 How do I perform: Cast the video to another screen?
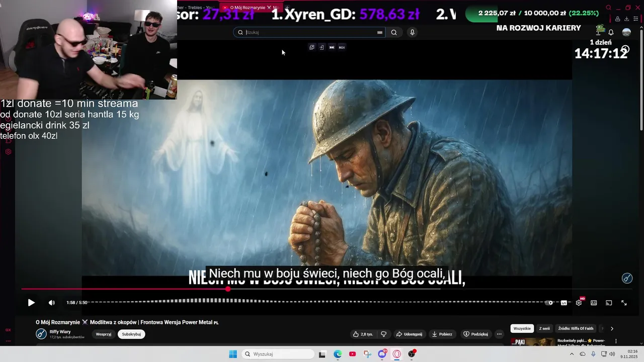tap(609, 303)
